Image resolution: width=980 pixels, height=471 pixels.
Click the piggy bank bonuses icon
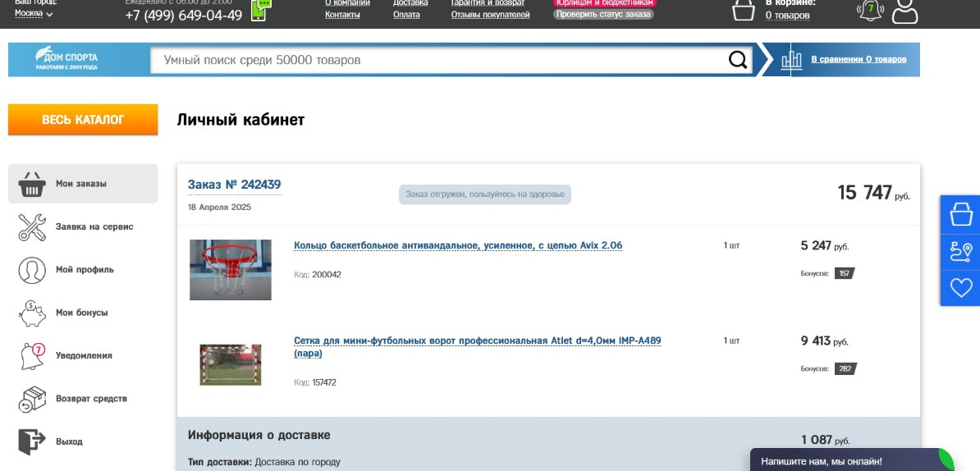(32, 313)
